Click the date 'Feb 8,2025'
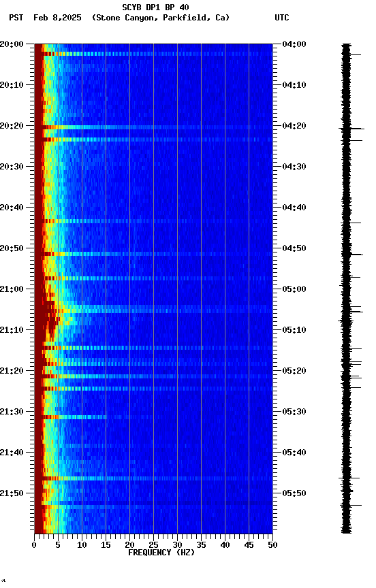The height and width of the screenshot is (588, 376). (x=57, y=18)
